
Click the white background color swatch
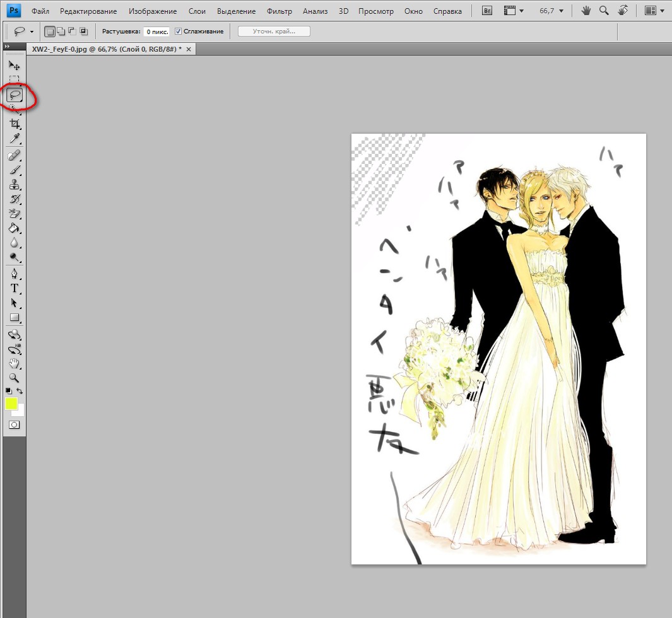coord(20,412)
